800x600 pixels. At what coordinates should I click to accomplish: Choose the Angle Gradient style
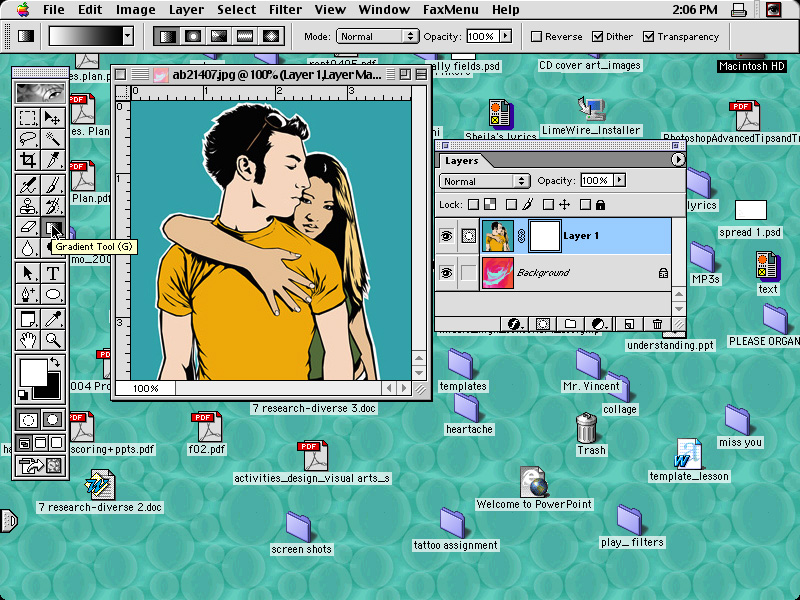(x=219, y=36)
